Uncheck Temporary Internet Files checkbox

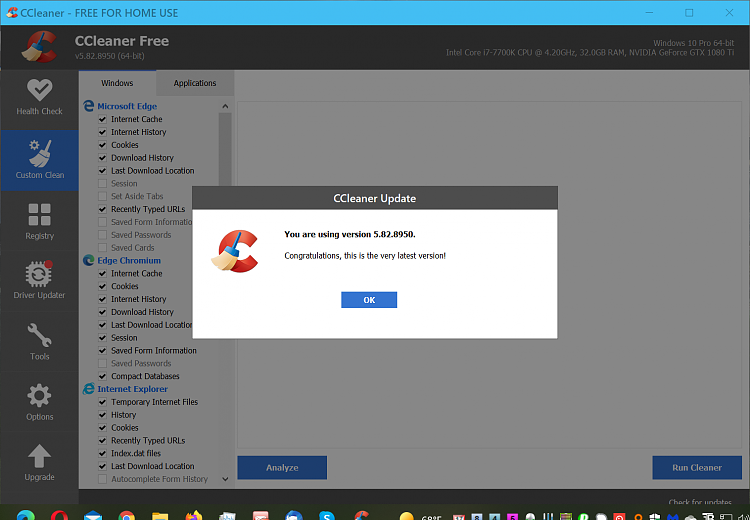tap(102, 402)
